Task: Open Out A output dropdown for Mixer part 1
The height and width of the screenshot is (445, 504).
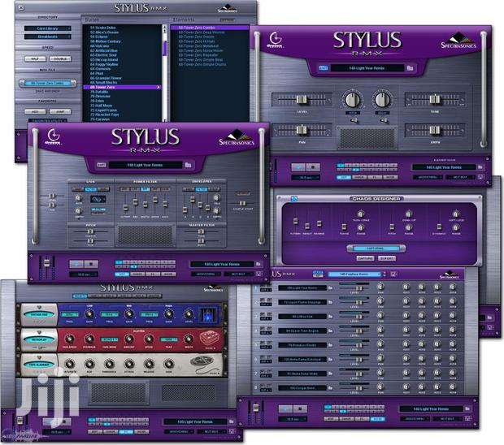Action: pyautogui.click(x=266, y=290)
